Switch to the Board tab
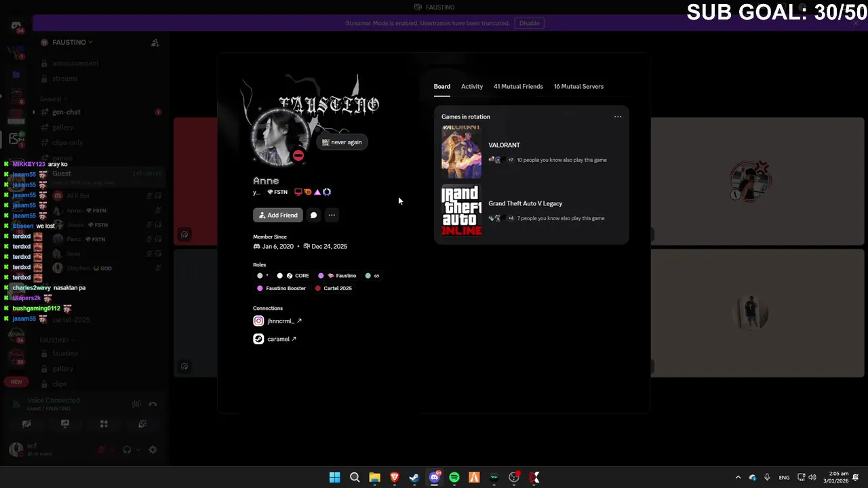This screenshot has height=488, width=868. (x=442, y=87)
